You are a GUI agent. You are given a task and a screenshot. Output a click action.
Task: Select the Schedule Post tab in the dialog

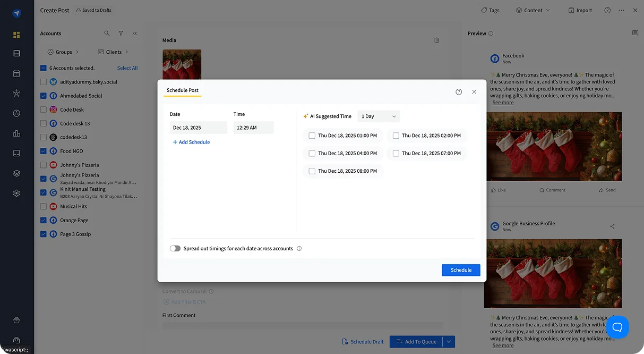click(x=182, y=91)
